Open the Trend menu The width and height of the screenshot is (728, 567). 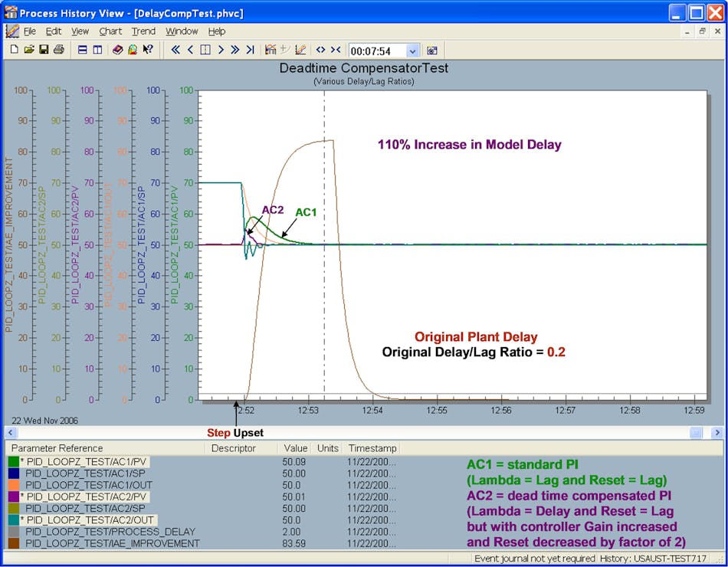pyautogui.click(x=143, y=31)
